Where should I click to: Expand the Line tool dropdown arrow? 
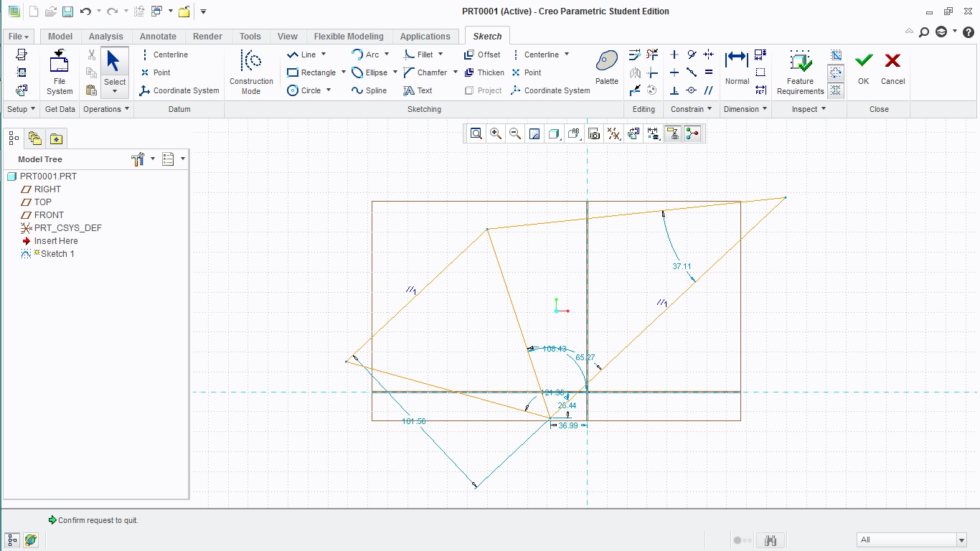point(324,55)
